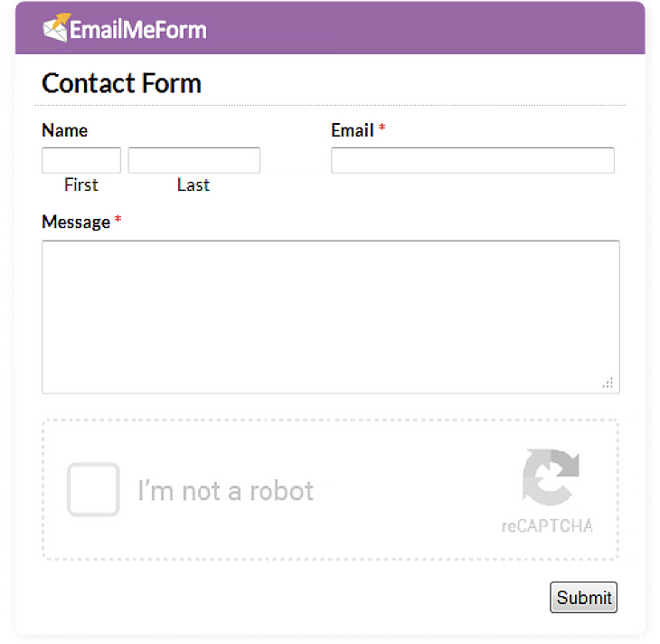
Task: Check the I'm not a robot checkbox
Action: [x=93, y=489]
